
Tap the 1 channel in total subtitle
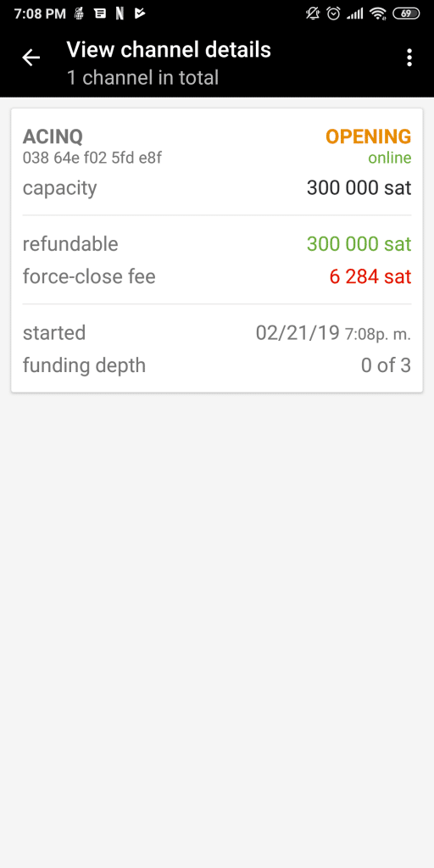pos(142,77)
